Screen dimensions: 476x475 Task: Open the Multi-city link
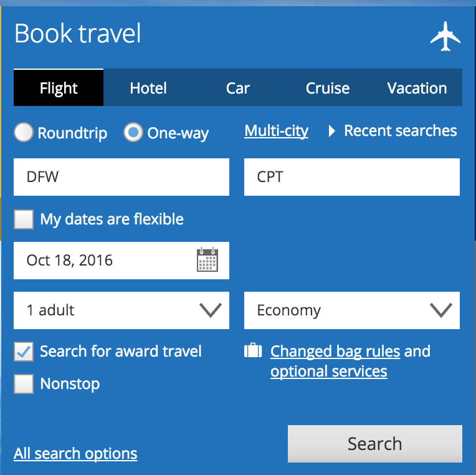point(276,131)
